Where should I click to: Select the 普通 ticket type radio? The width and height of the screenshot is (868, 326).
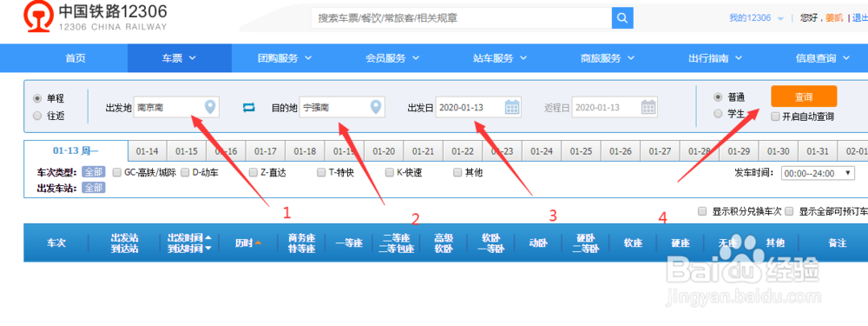(x=719, y=97)
